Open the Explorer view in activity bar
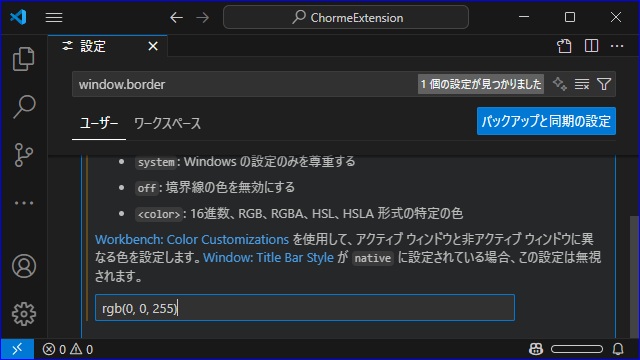Viewport: 640px width, 360px height. (24, 59)
